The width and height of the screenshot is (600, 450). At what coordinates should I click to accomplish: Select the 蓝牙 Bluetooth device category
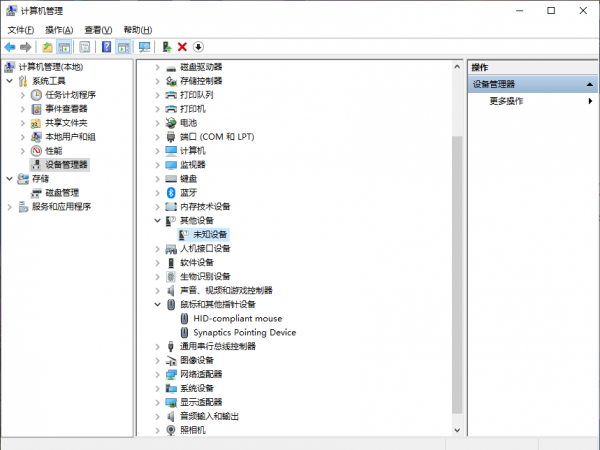coord(188,192)
